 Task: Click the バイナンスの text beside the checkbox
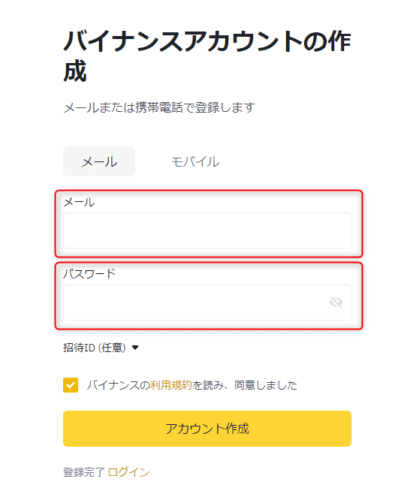click(118, 385)
